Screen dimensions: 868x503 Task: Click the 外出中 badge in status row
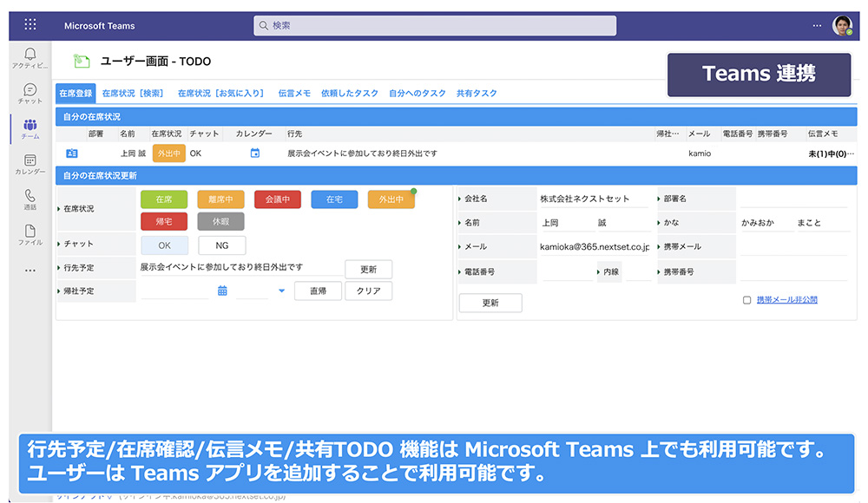169,154
